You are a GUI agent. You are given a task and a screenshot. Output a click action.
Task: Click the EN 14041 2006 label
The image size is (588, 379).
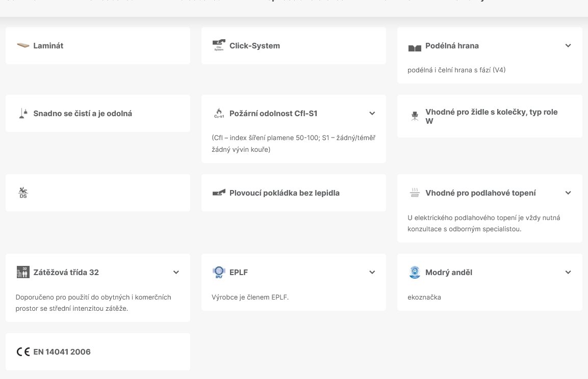[x=62, y=352]
